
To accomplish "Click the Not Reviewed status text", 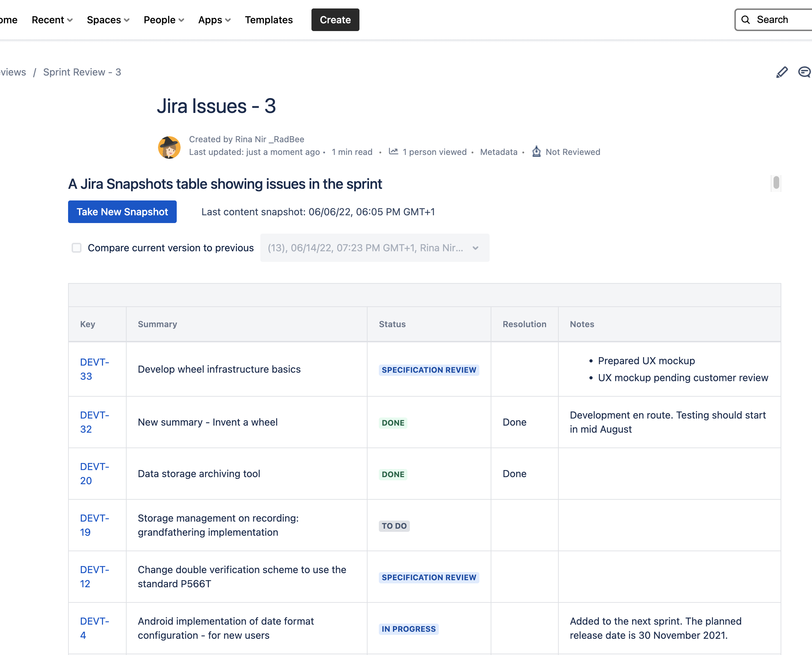I will [572, 152].
